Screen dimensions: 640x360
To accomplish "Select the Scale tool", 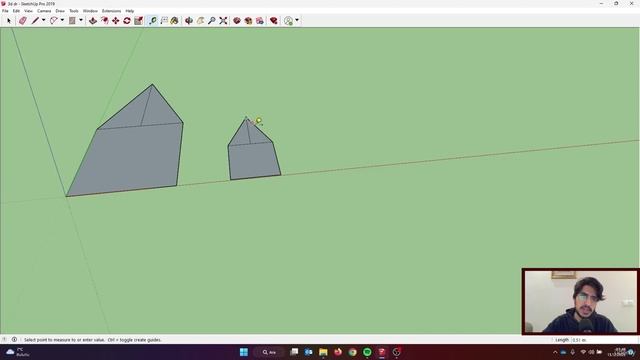I will pyautogui.click(x=138, y=20).
